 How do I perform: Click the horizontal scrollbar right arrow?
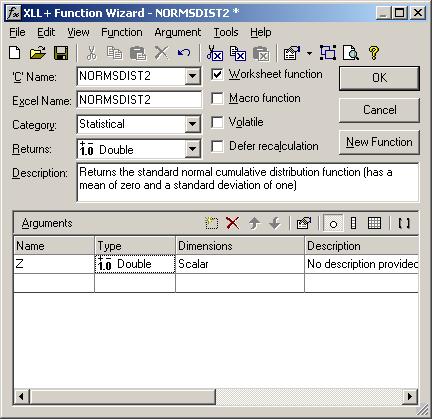[410, 397]
